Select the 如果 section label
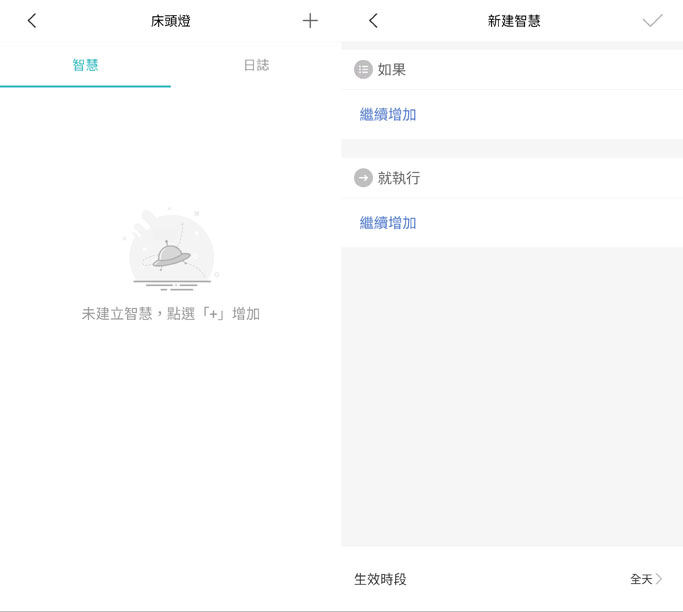The height and width of the screenshot is (612, 683). 392,70
